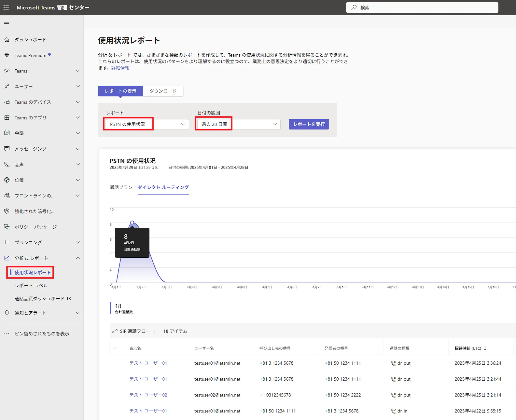Click in the 検索 search field
This screenshot has width=516, height=420.
pos(422,7)
